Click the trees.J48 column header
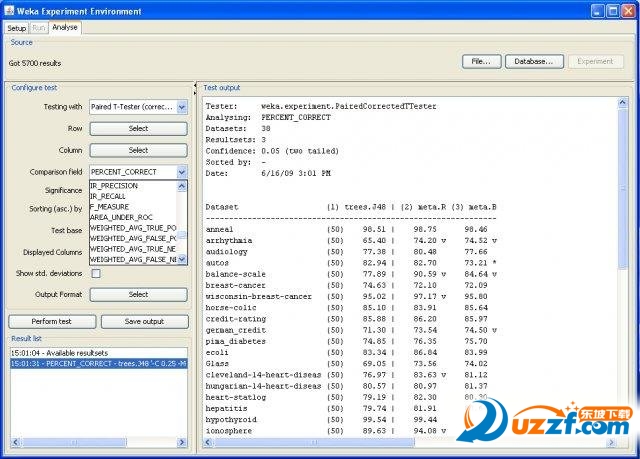Viewport: 640px width, 459px height. coord(356,207)
